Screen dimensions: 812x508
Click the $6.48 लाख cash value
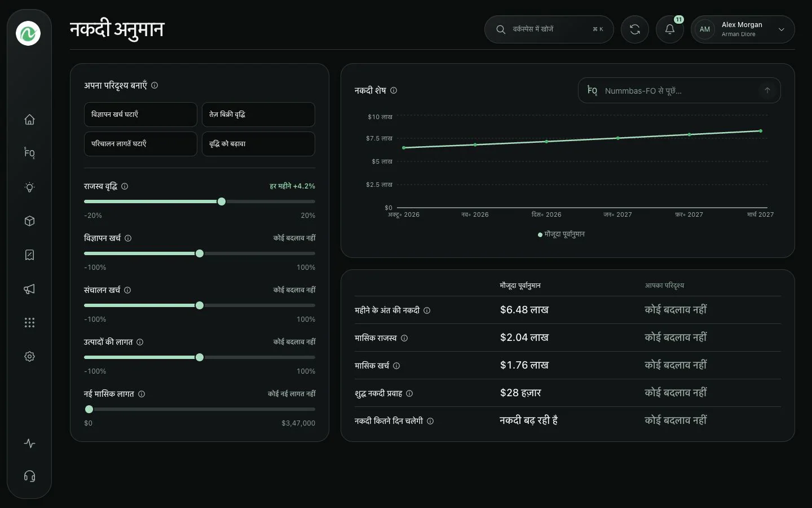[x=524, y=310]
